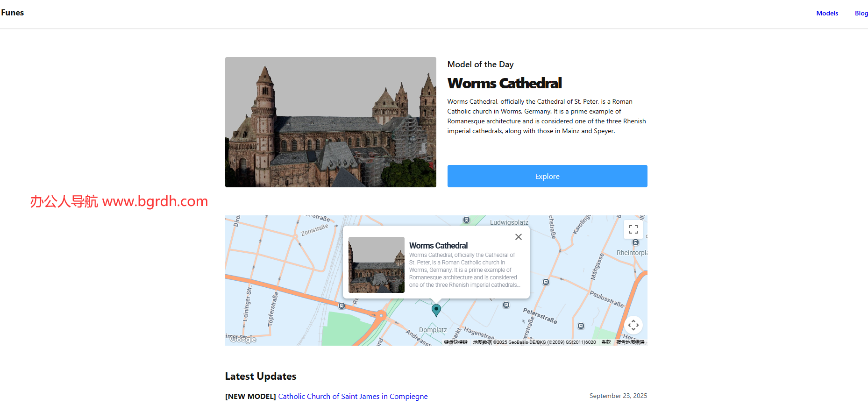Click transit stop on the orange main road
The width and height of the screenshot is (868, 405).
pos(342,306)
